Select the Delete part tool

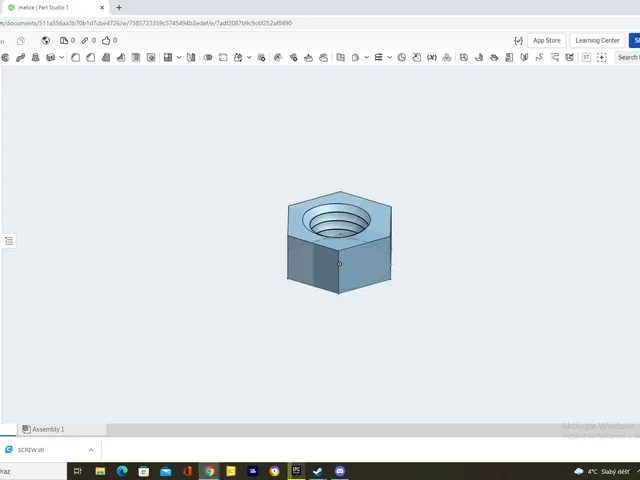tap(262, 58)
